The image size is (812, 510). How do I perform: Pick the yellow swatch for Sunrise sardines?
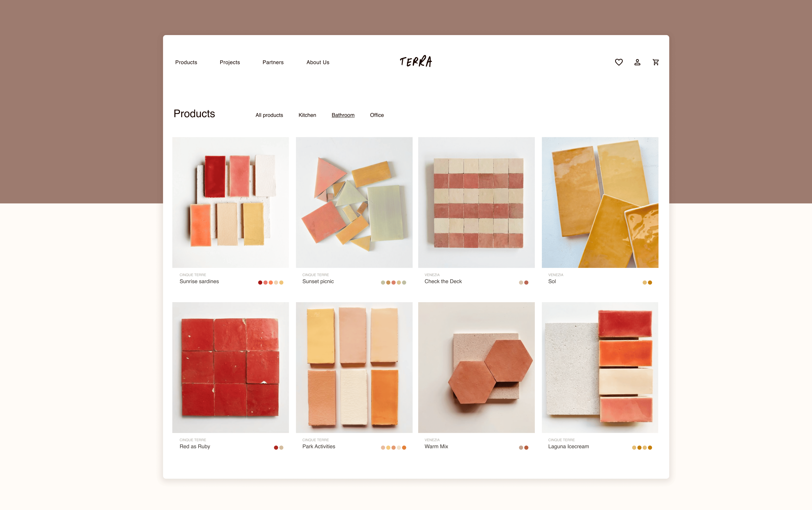coord(281,283)
